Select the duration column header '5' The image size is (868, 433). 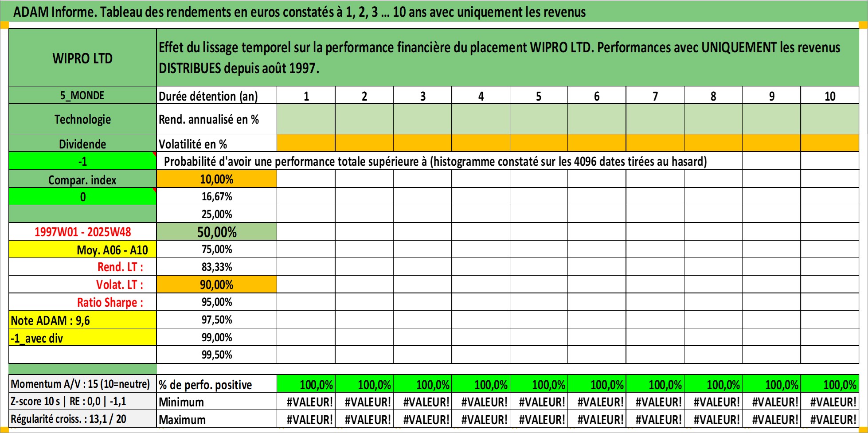coord(539,96)
